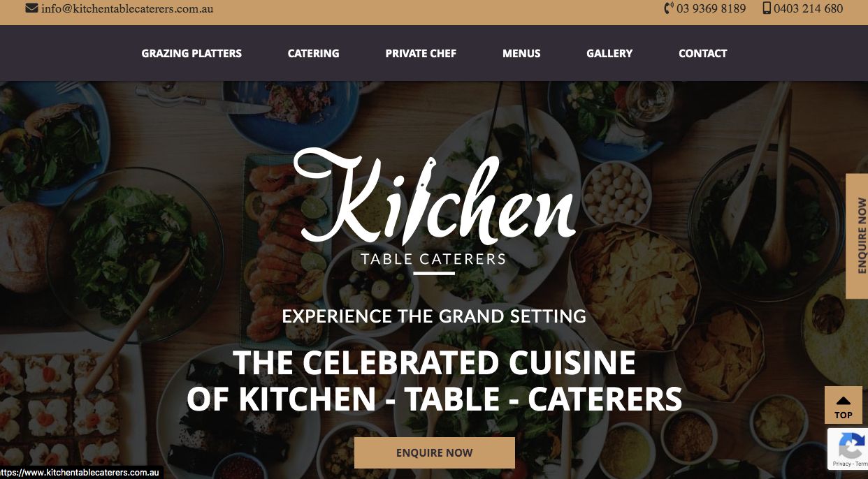Call the 03 9369 8189 number link
The width and height of the screenshot is (868, 479).
pos(711,9)
